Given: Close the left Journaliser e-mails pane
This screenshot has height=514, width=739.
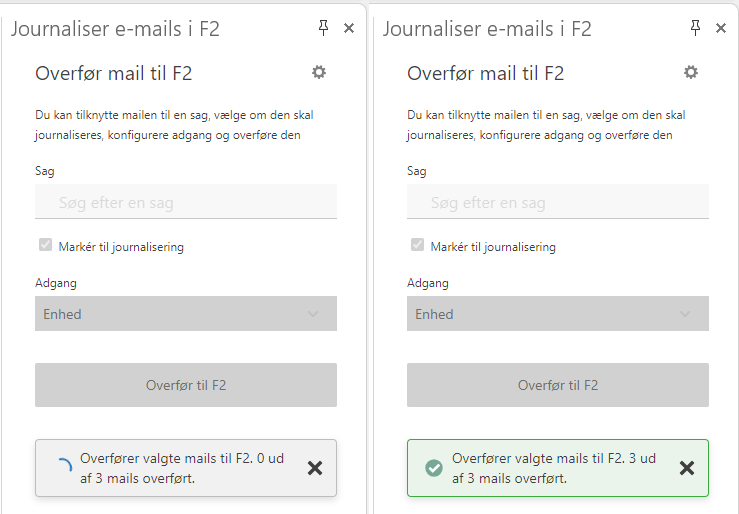Looking at the screenshot, I should coord(349,28).
